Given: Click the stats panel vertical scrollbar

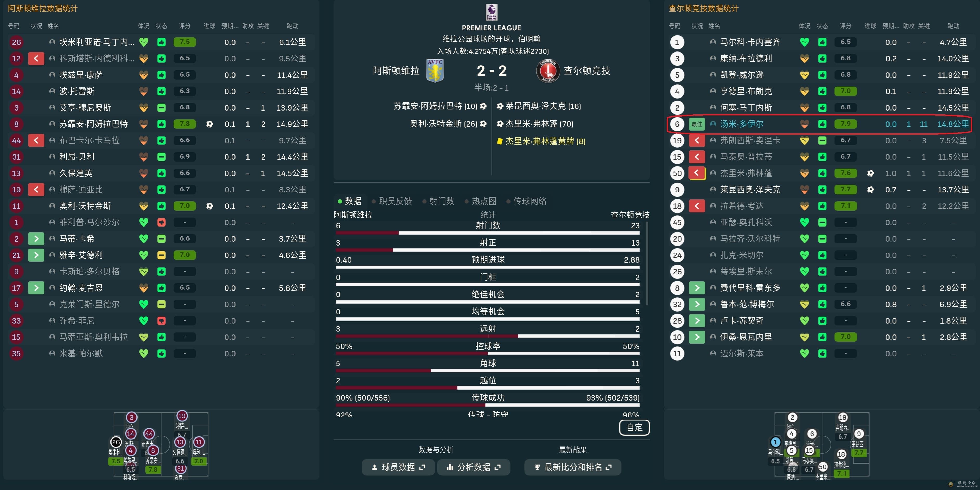Looking at the screenshot, I should 646,263.
